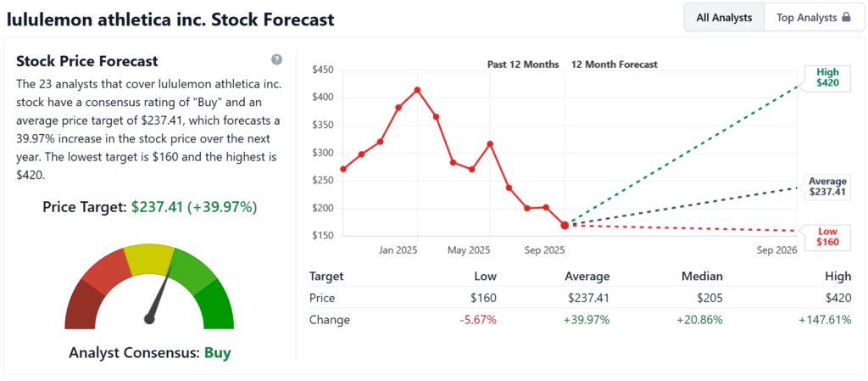Click the lock icon beside Top Analysts
This screenshot has width=868, height=381.
(x=846, y=17)
